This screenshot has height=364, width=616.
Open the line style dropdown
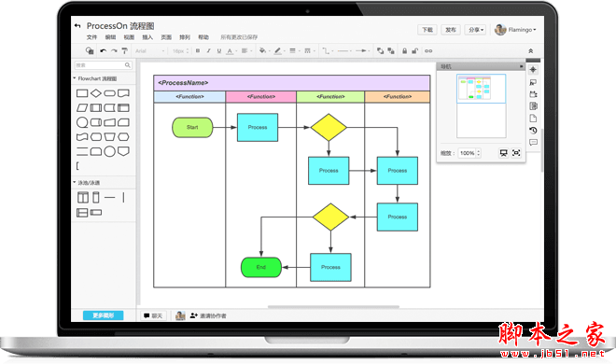pos(309,50)
